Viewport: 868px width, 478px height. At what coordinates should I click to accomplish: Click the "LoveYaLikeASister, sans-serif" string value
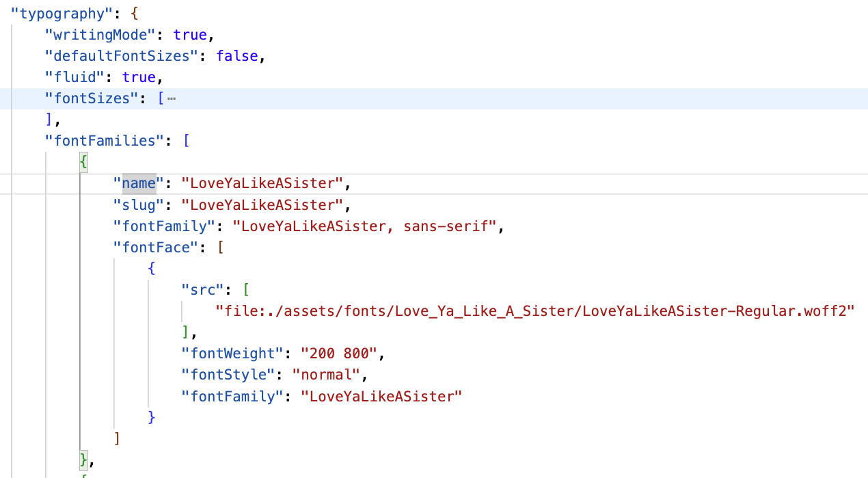point(364,226)
